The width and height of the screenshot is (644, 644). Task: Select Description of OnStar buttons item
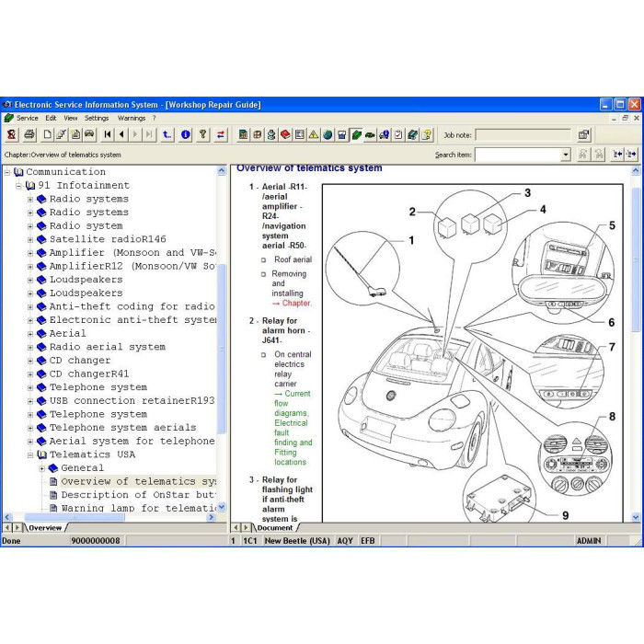138,495
